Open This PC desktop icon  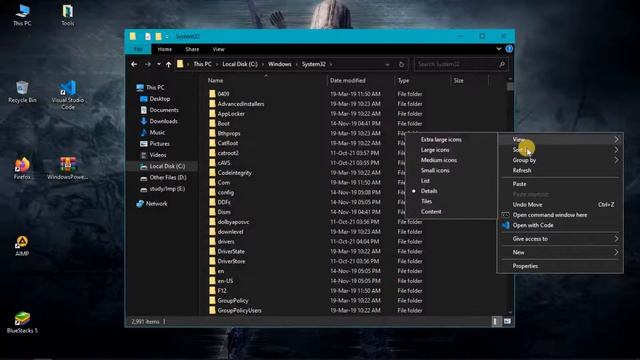(22, 15)
